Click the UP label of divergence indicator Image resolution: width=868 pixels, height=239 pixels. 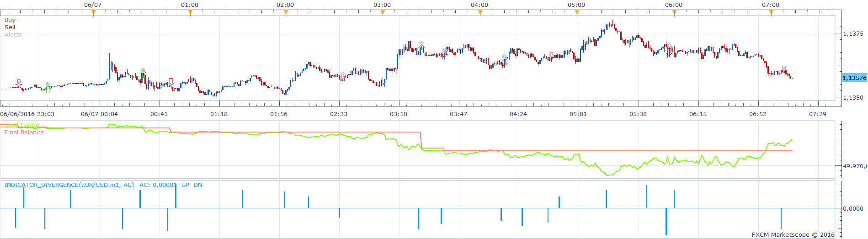185,185
